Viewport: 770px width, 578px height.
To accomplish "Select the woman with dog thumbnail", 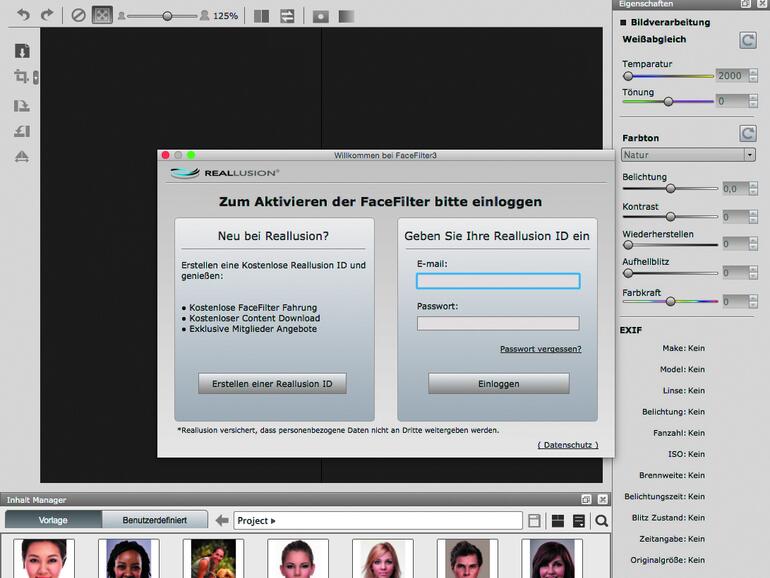I will [x=213, y=558].
